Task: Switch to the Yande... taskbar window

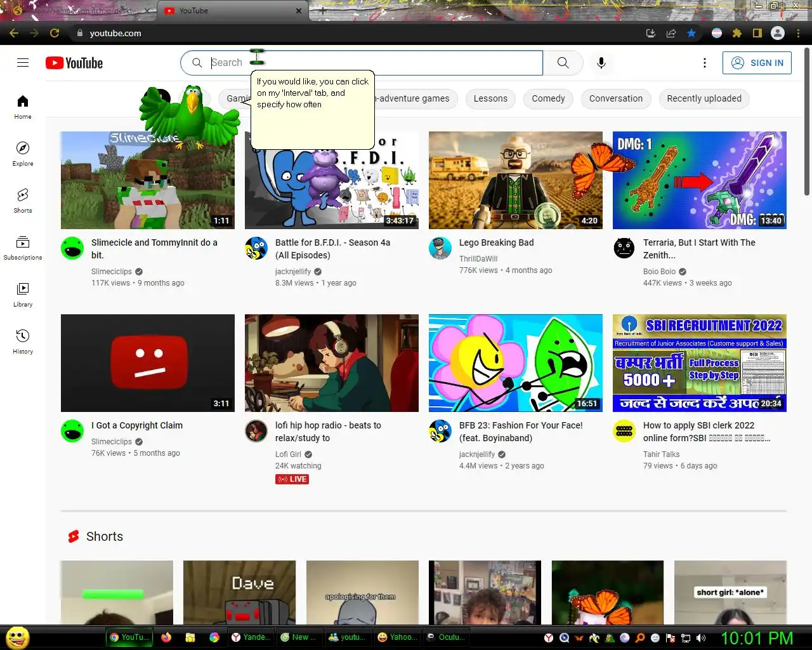Action: (251, 637)
